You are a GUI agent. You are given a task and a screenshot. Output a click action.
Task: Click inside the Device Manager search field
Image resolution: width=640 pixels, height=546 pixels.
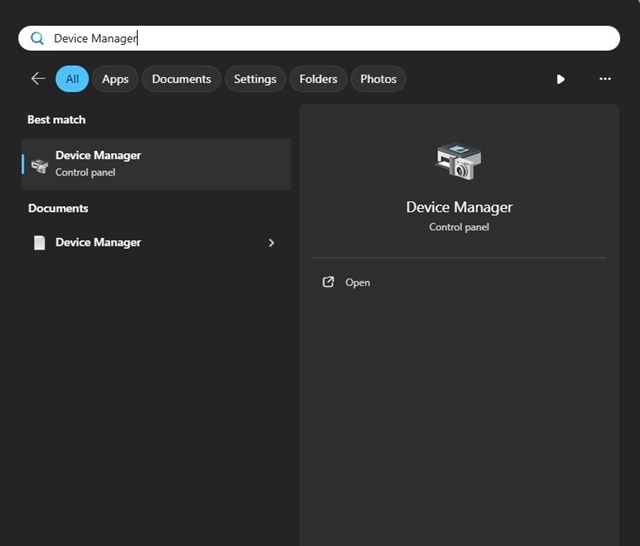coord(330,38)
